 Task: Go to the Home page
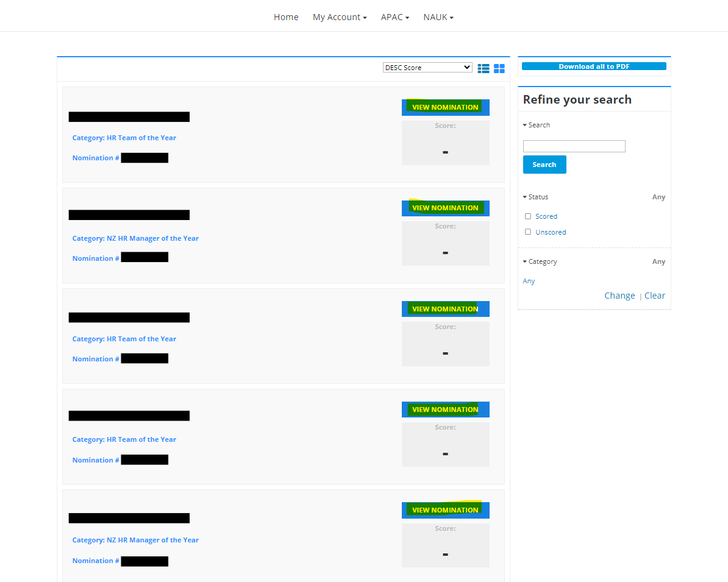pyautogui.click(x=286, y=17)
